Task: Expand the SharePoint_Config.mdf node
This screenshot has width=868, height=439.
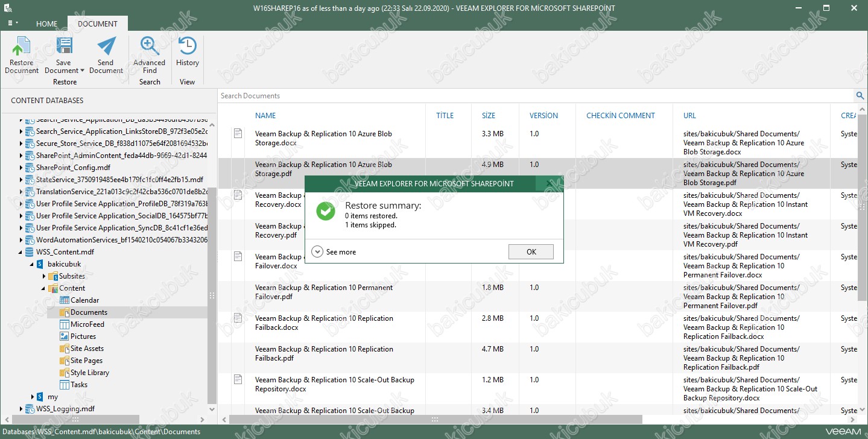Action: click(x=21, y=168)
